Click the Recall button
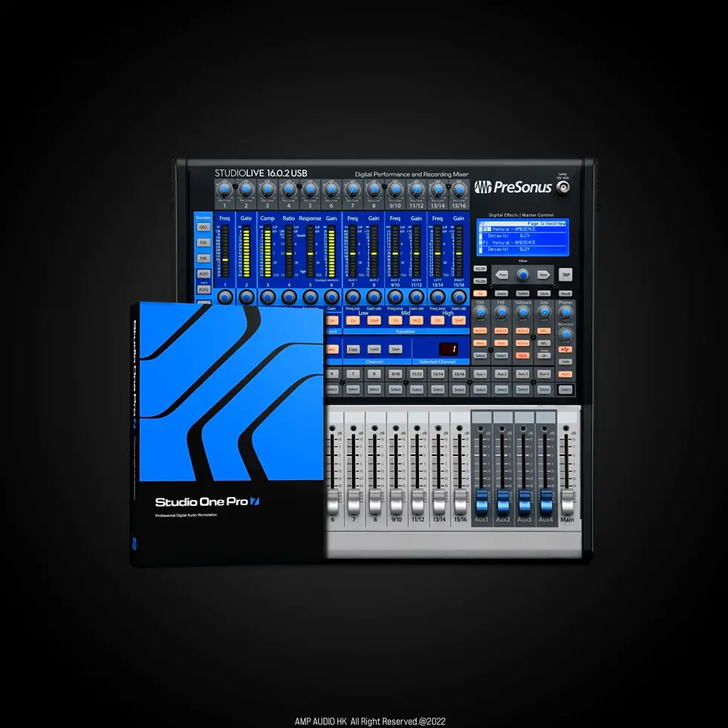 coord(565,293)
